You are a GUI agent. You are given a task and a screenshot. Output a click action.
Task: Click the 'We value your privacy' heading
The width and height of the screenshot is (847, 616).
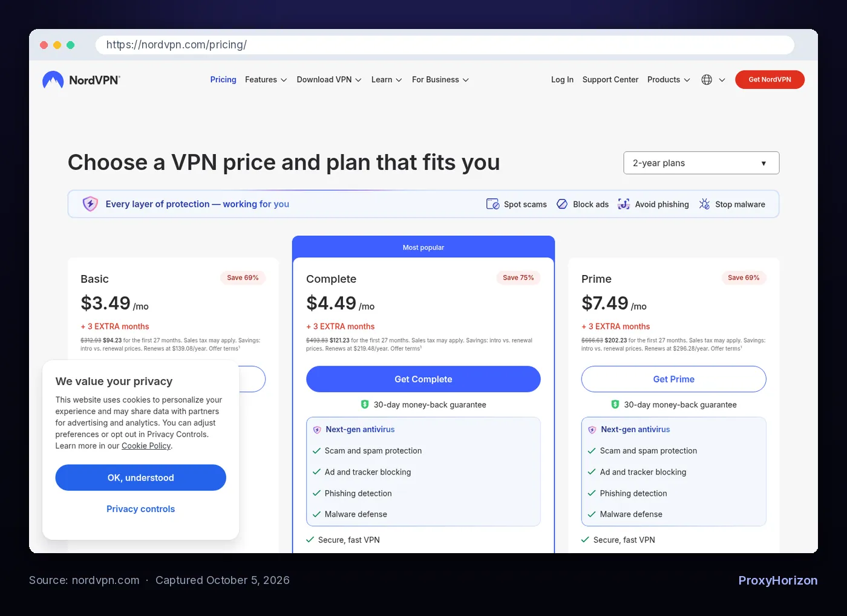pos(114,381)
